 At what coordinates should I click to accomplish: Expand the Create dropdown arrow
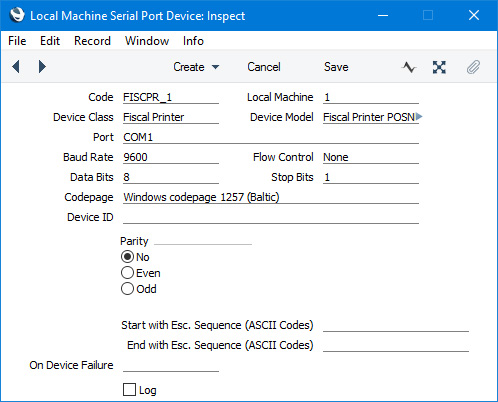click(x=216, y=67)
